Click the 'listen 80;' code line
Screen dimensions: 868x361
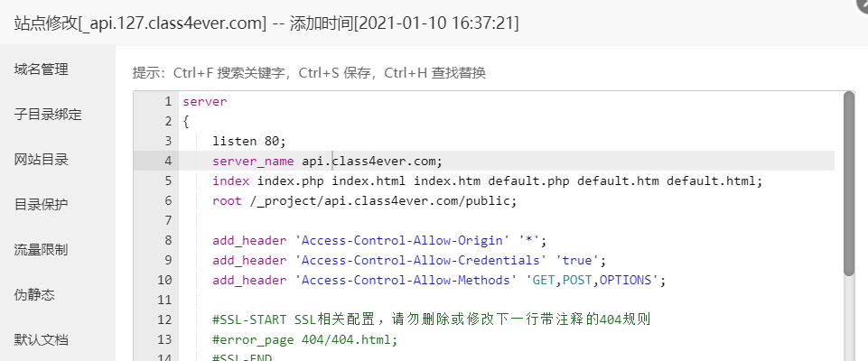pos(249,141)
